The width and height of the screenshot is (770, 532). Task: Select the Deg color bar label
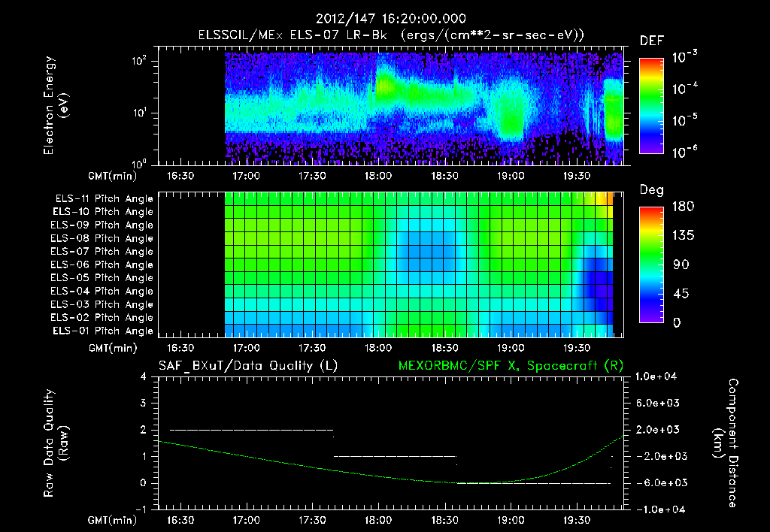click(x=652, y=190)
